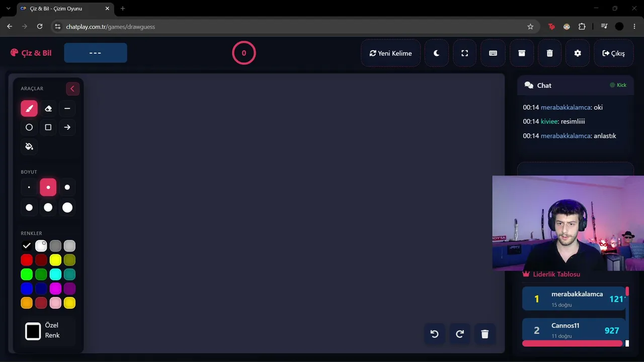The width and height of the screenshot is (644, 362).
Task: Pick the dark green color swatch
Action: click(x=41, y=275)
